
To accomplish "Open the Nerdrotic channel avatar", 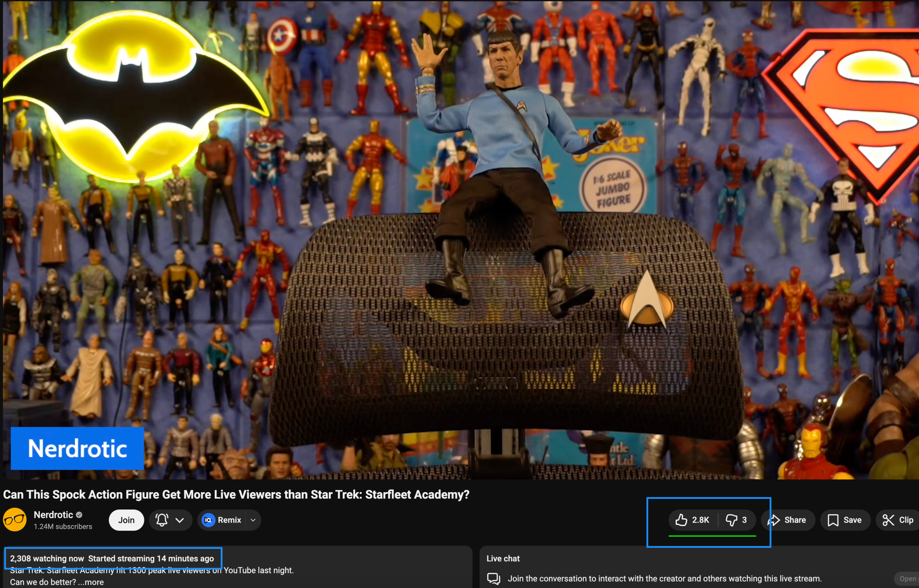I will coord(14,520).
